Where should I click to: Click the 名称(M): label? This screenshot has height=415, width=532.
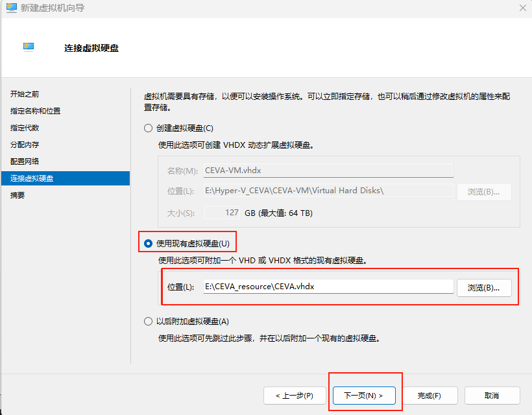[182, 171]
